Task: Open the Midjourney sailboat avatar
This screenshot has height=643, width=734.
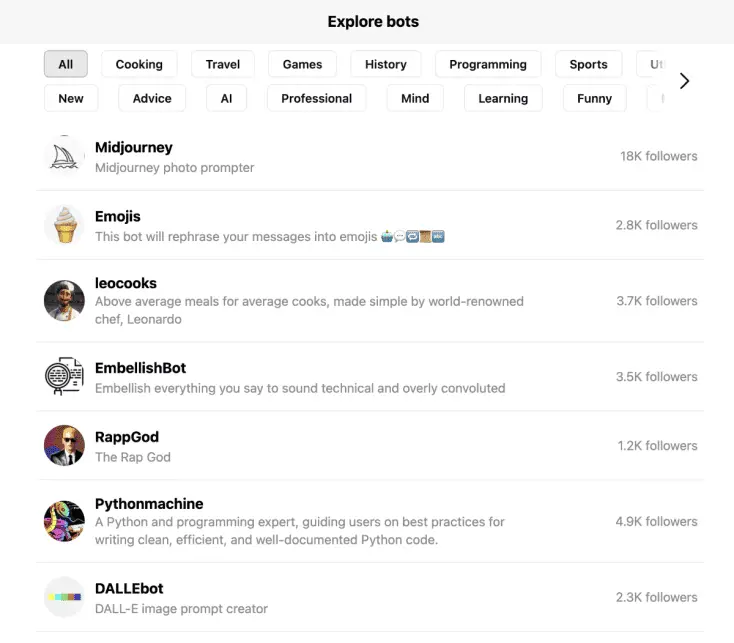Action: point(64,156)
